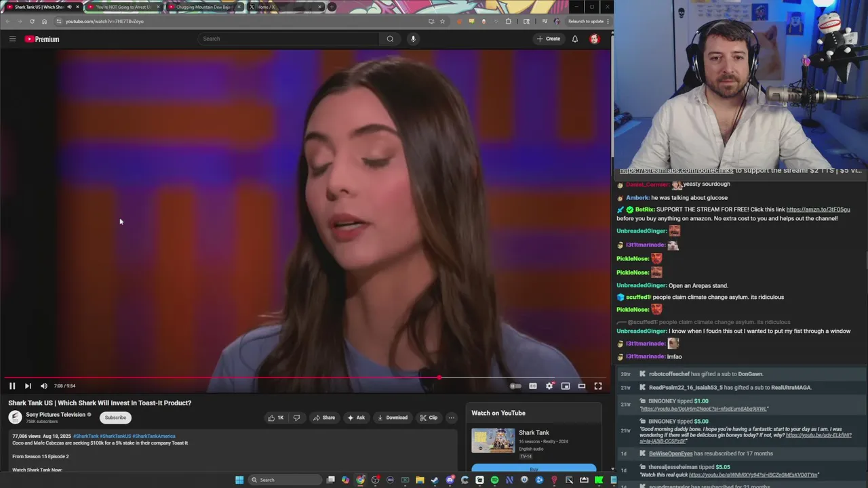Open the amzn.to link in chat
868x488 pixels.
[818, 209]
